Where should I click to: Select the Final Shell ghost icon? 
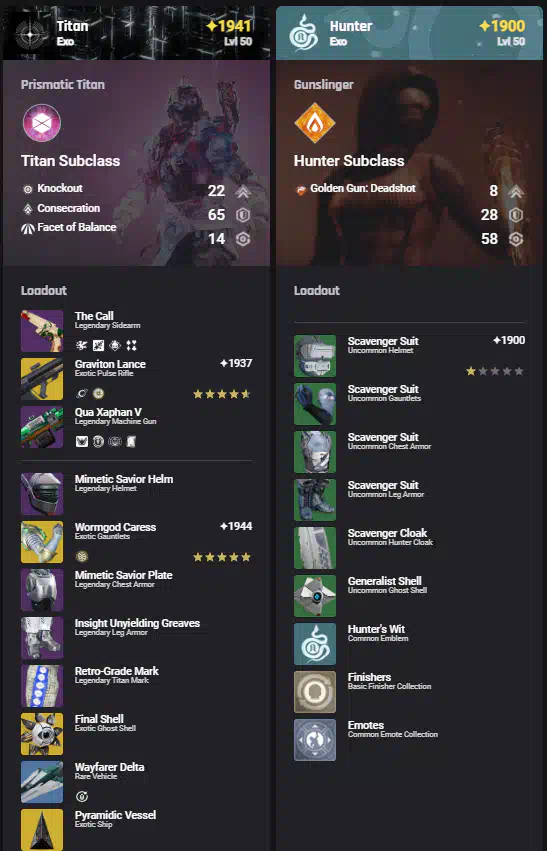[x=42, y=734]
